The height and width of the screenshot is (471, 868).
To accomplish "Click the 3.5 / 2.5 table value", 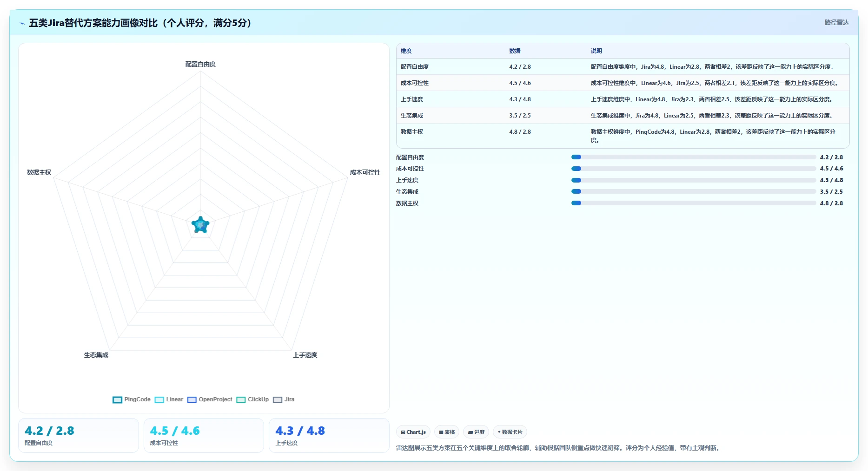I will (x=520, y=116).
